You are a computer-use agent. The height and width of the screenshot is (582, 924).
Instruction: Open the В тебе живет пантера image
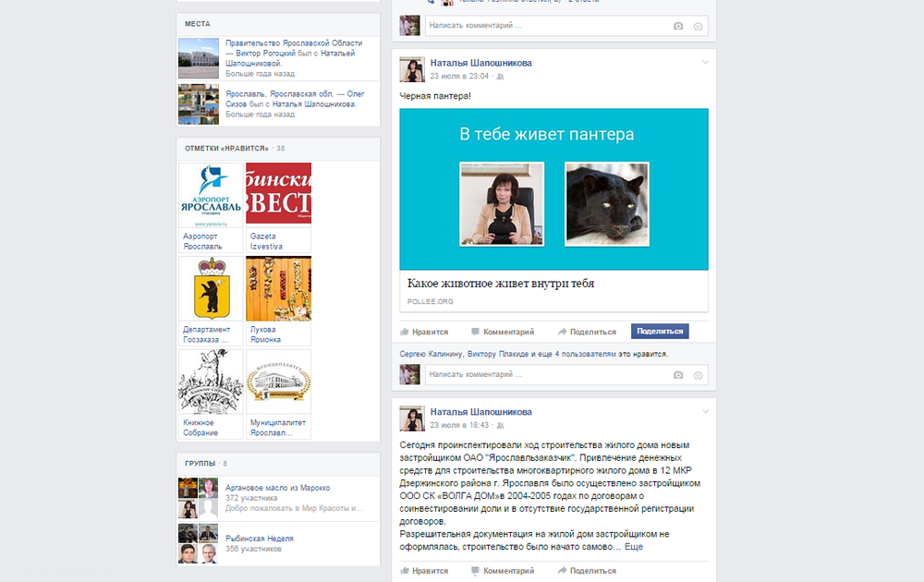553,189
